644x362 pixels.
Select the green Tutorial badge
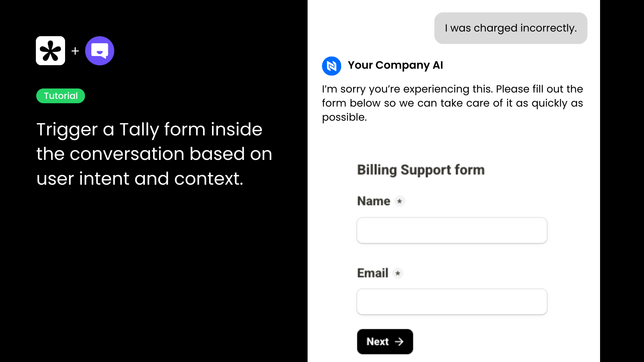61,96
